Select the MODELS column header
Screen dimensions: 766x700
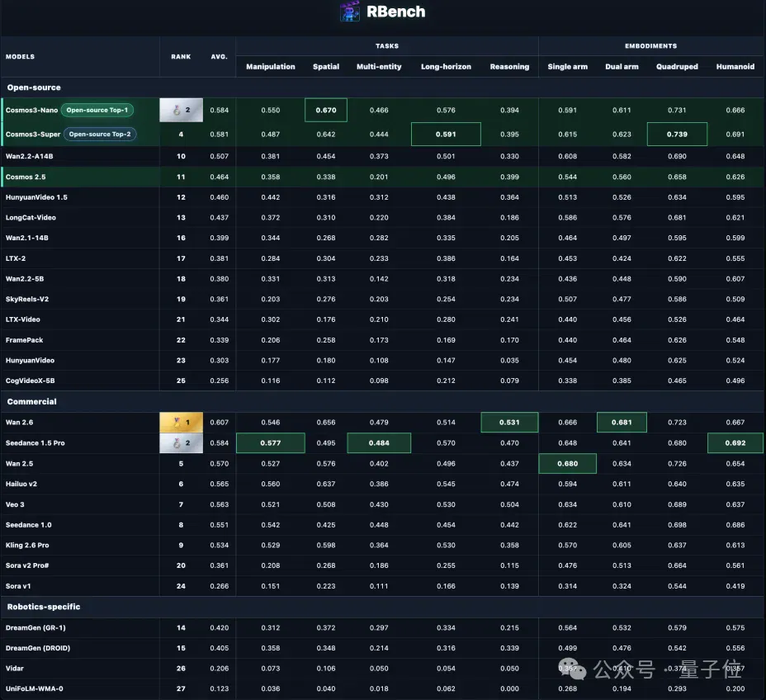(20, 57)
